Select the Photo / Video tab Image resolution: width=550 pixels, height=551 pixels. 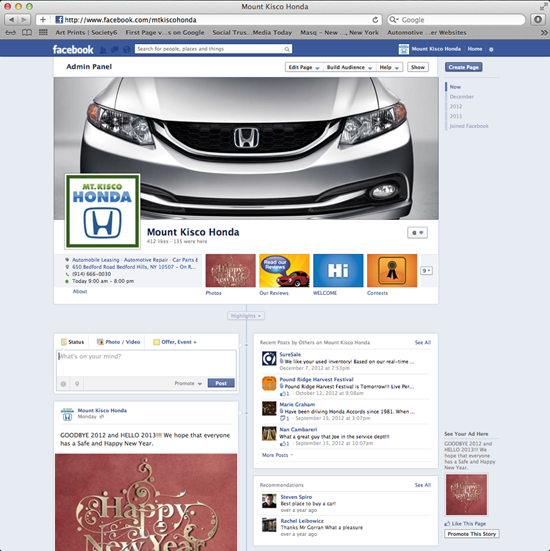pos(118,342)
